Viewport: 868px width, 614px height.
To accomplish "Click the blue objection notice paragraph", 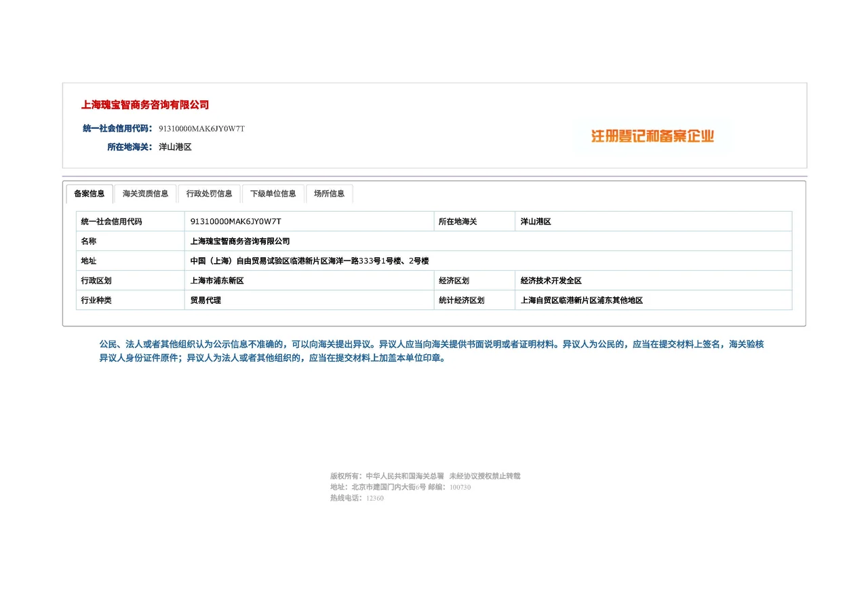I will [x=431, y=351].
